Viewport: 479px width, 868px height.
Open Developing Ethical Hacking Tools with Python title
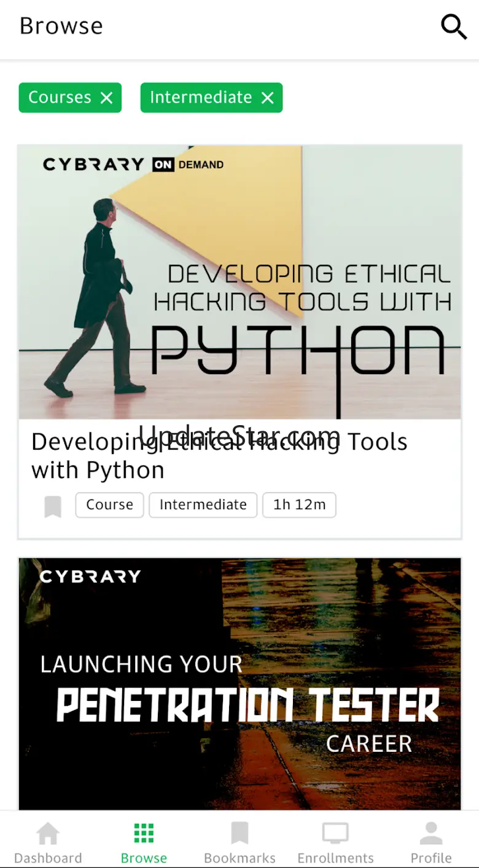click(219, 456)
